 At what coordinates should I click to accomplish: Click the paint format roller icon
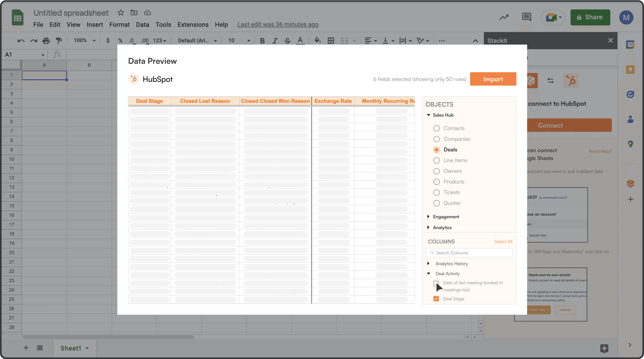click(59, 41)
